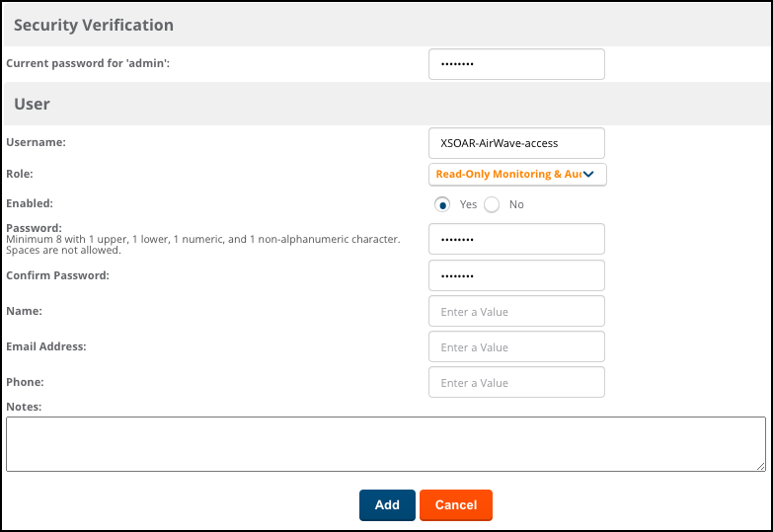This screenshot has height=532, width=773.
Task: Click the chevron arrow on Role selector
Action: coord(588,175)
